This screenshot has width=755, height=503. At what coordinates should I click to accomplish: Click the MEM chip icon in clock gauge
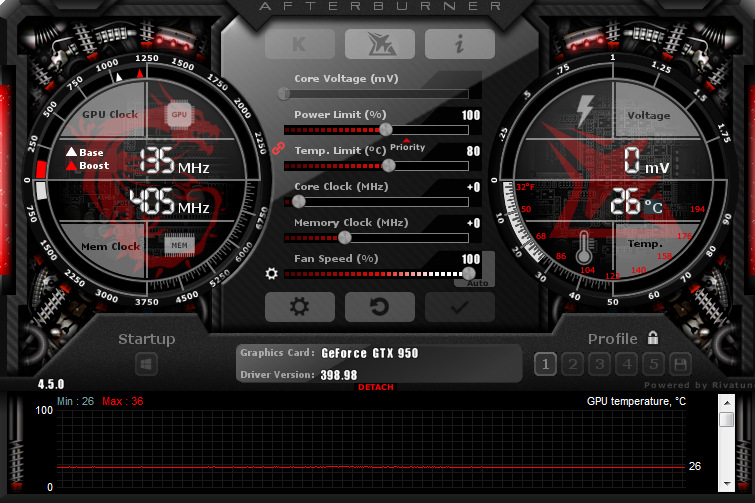pos(179,245)
